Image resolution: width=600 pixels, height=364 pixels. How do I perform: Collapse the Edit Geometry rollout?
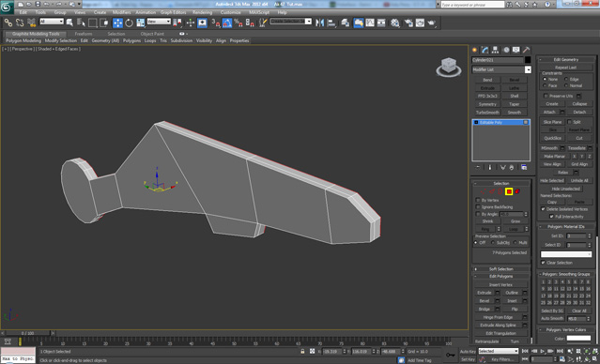pyautogui.click(x=566, y=60)
